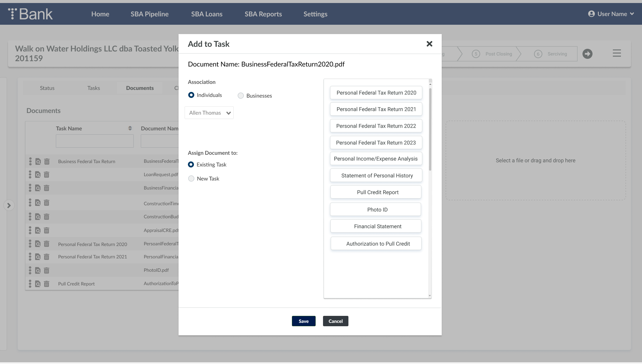The image size is (642, 364).
Task: Open the Allen Thomas individual dropdown
Action: [209, 113]
